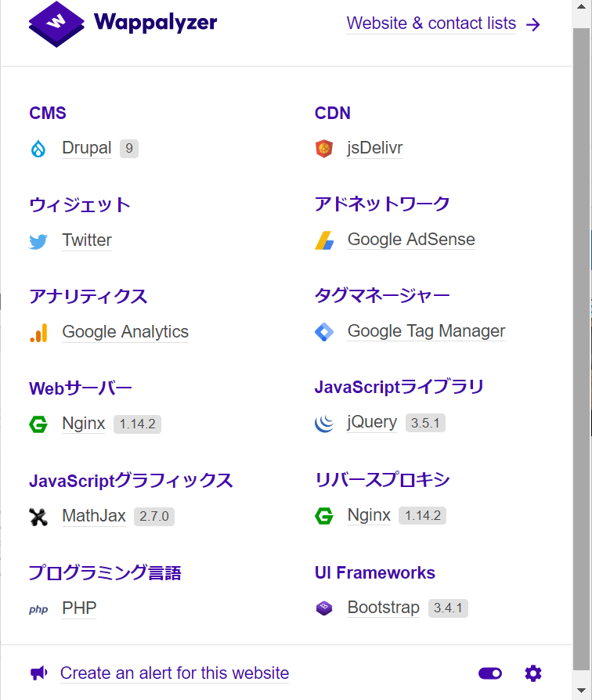
Task: Click the scrollbar down arrow
Action: click(582, 691)
